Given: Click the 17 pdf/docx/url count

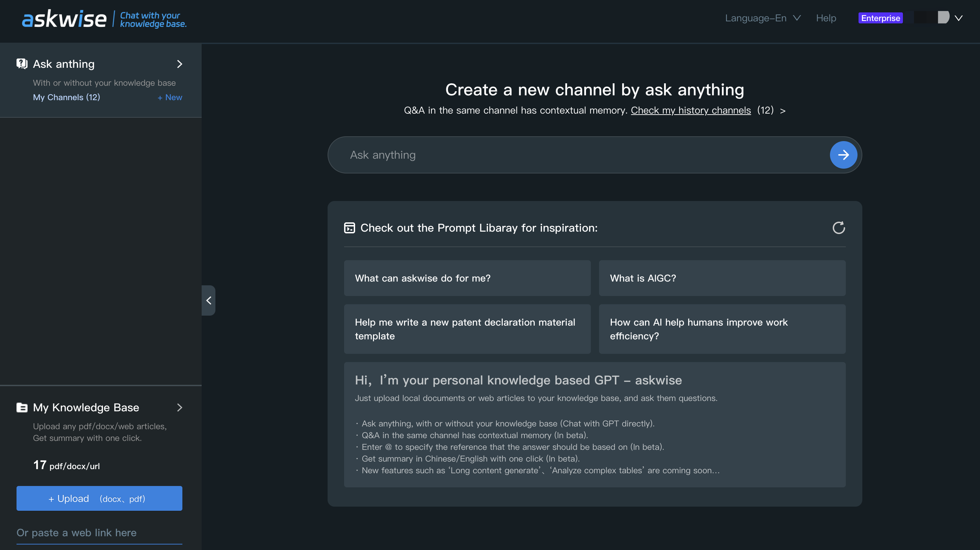Looking at the screenshot, I should [x=66, y=465].
